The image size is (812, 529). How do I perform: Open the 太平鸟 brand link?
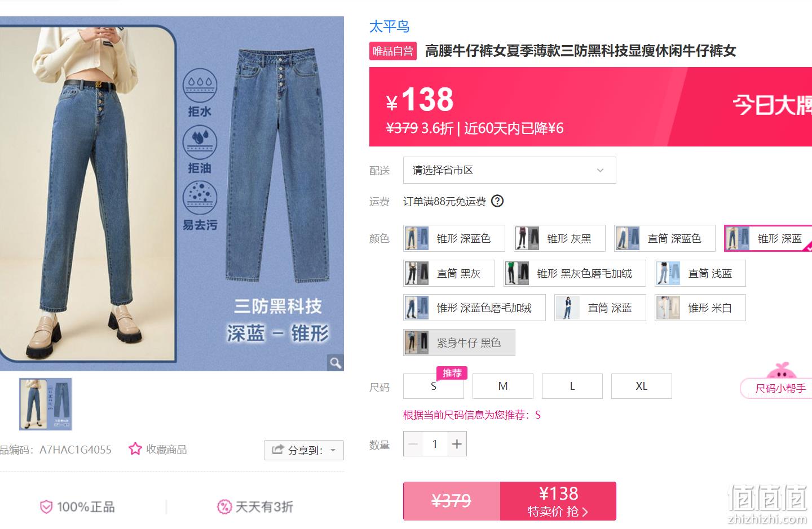(389, 26)
